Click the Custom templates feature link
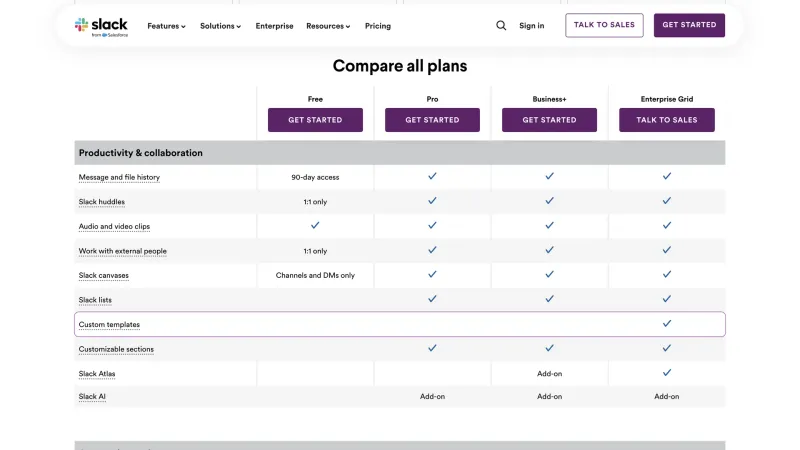 point(109,324)
